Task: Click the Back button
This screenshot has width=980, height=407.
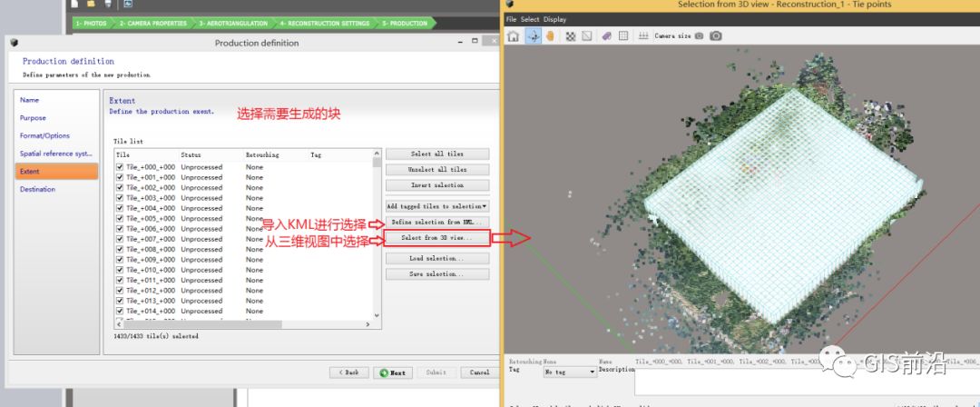Action: [x=349, y=372]
